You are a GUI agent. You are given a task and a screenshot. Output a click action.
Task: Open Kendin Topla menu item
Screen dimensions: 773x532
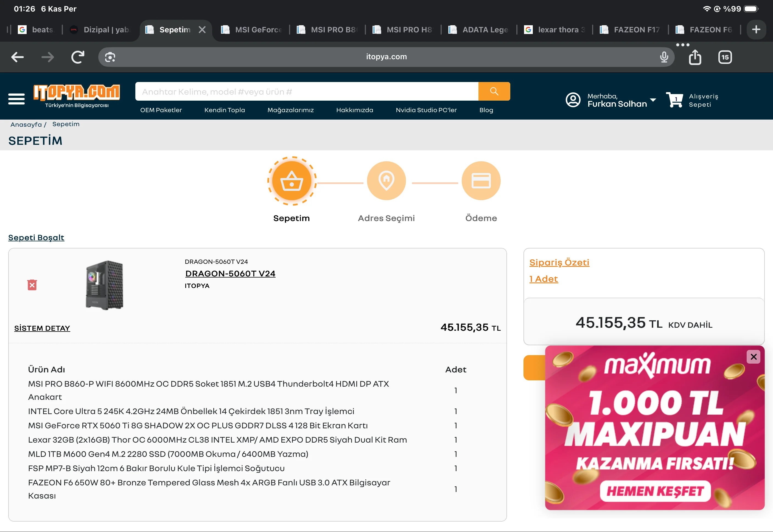pos(225,110)
